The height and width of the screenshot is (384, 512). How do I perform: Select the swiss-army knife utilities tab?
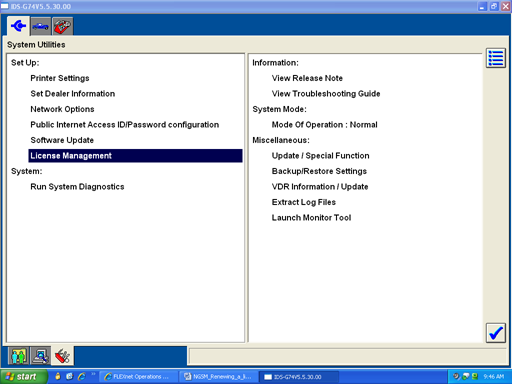tap(62, 356)
